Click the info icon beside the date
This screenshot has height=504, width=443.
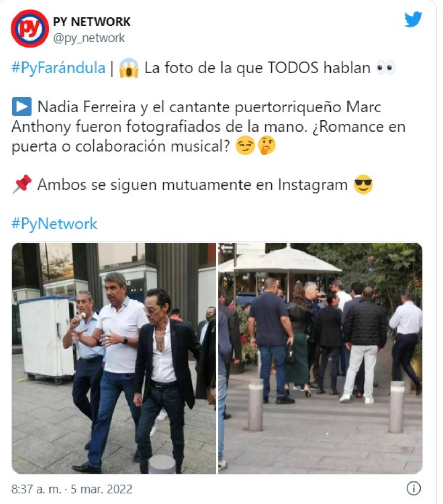click(x=414, y=488)
